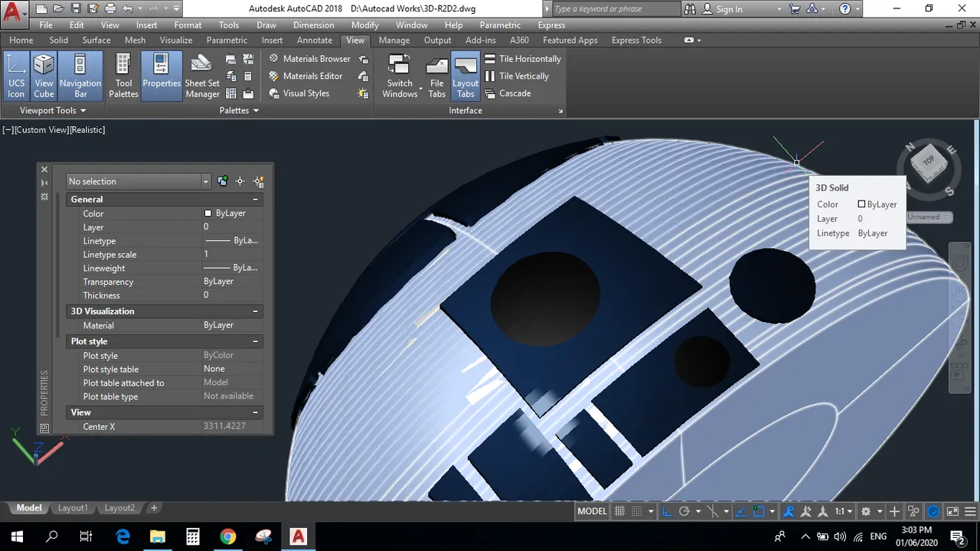
Task: Click the New drawing icon
Action: pyautogui.click(x=41, y=9)
